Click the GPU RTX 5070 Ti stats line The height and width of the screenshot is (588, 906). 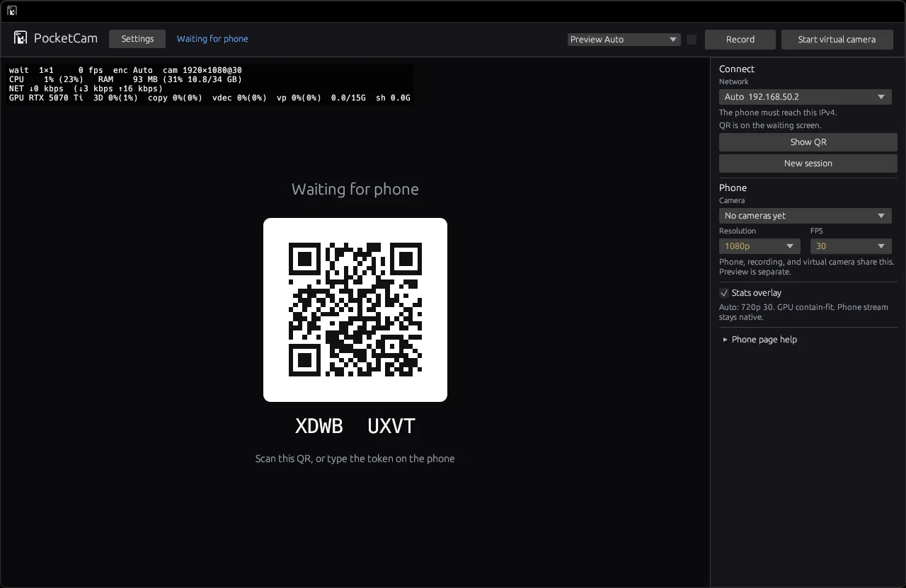coord(210,98)
